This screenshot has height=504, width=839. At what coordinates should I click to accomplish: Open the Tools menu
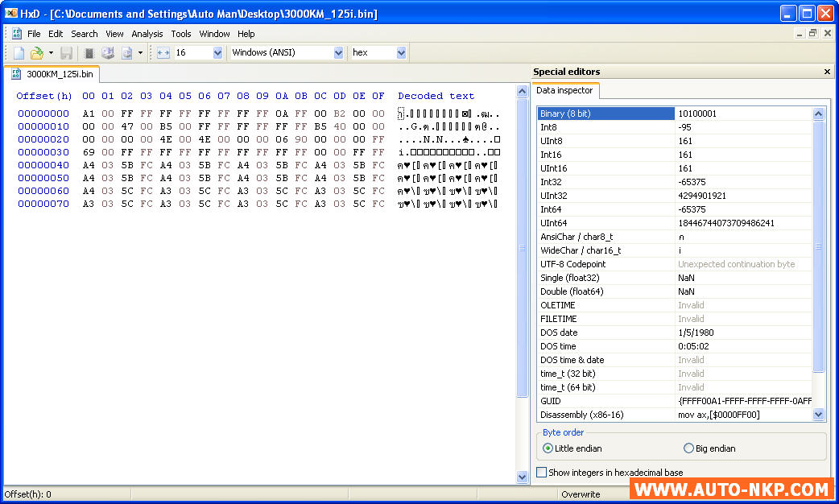(x=181, y=34)
